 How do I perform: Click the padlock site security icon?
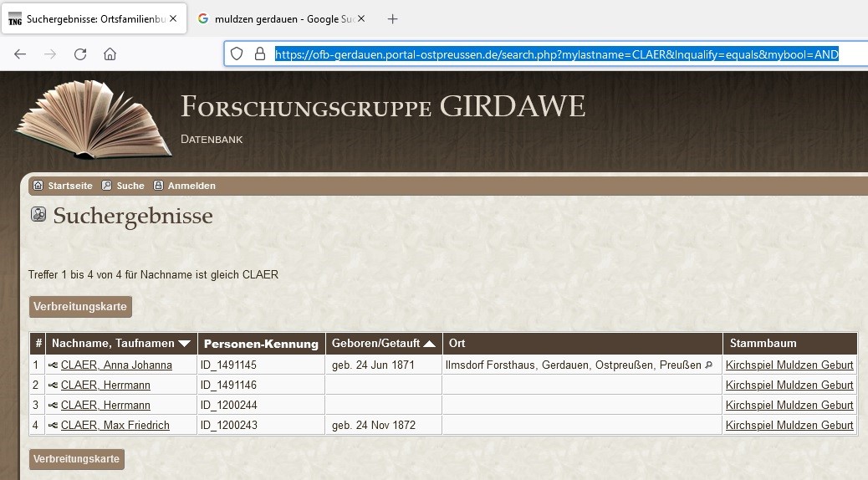[259, 54]
